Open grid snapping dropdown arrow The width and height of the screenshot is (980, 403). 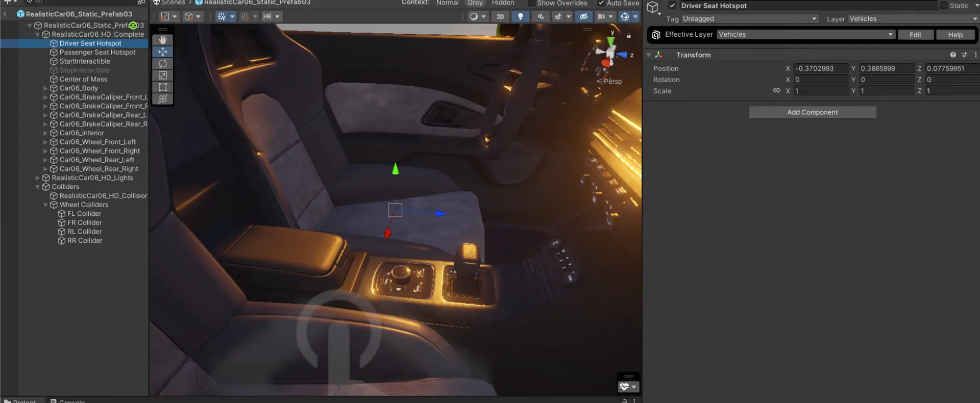coord(232,16)
